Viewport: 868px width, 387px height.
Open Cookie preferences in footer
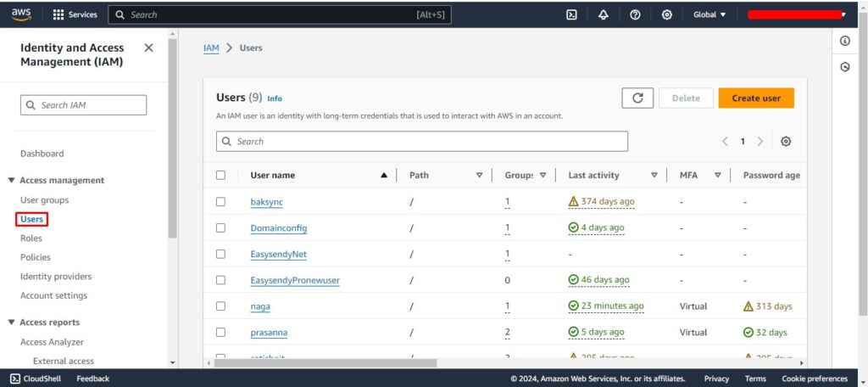tap(815, 379)
